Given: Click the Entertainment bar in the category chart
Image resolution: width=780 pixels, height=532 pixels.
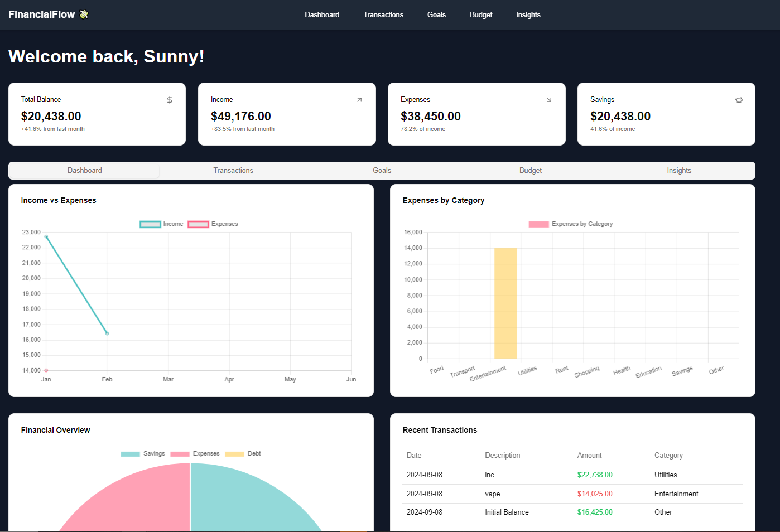Looking at the screenshot, I should point(505,304).
